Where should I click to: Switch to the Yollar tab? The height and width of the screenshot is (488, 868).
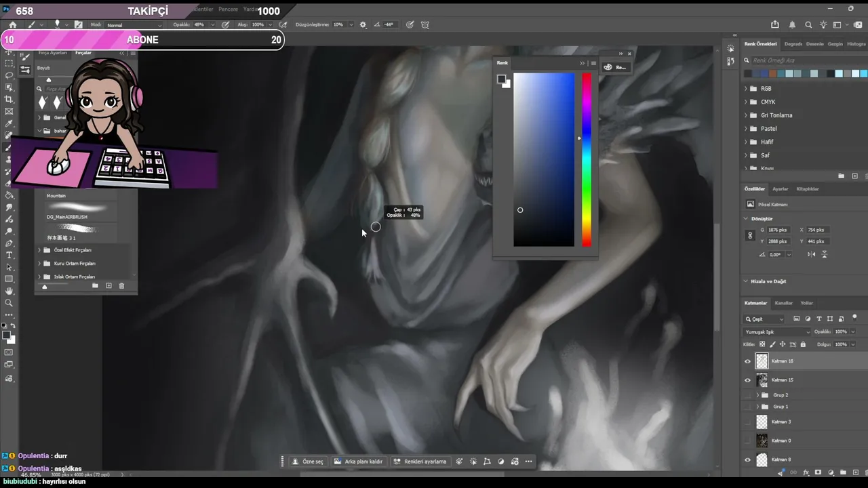[x=806, y=303]
